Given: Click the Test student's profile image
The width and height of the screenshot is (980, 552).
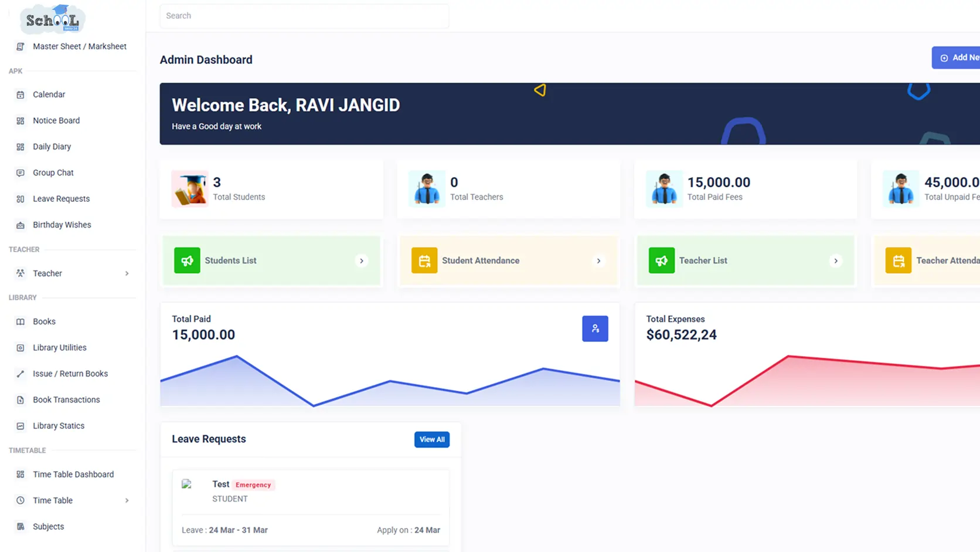Looking at the screenshot, I should (187, 485).
